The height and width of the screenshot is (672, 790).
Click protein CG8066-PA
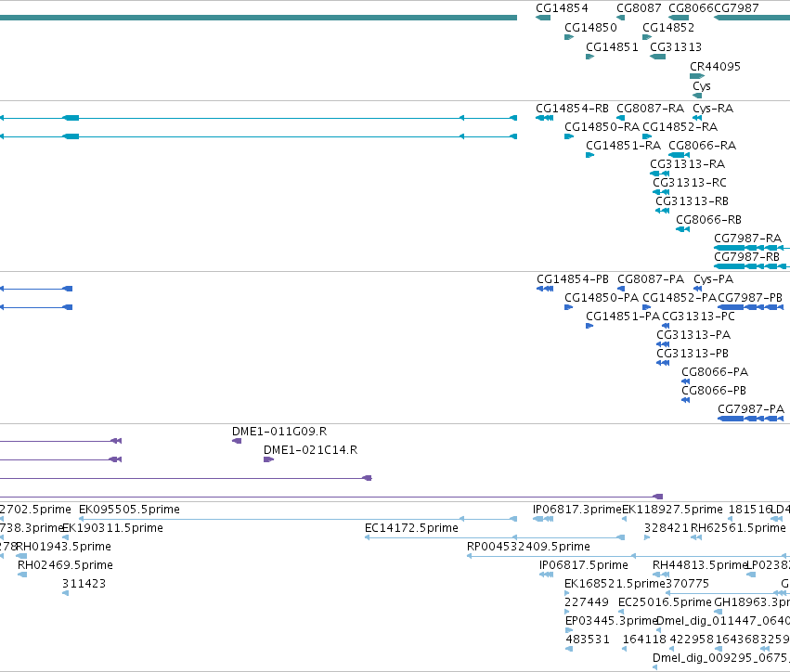coord(715,372)
